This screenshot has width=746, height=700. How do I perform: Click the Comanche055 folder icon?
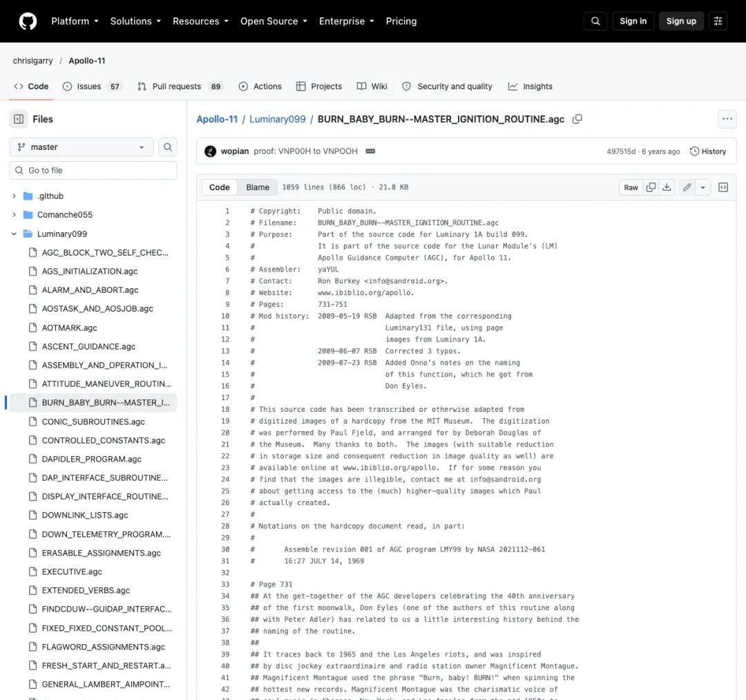click(28, 215)
